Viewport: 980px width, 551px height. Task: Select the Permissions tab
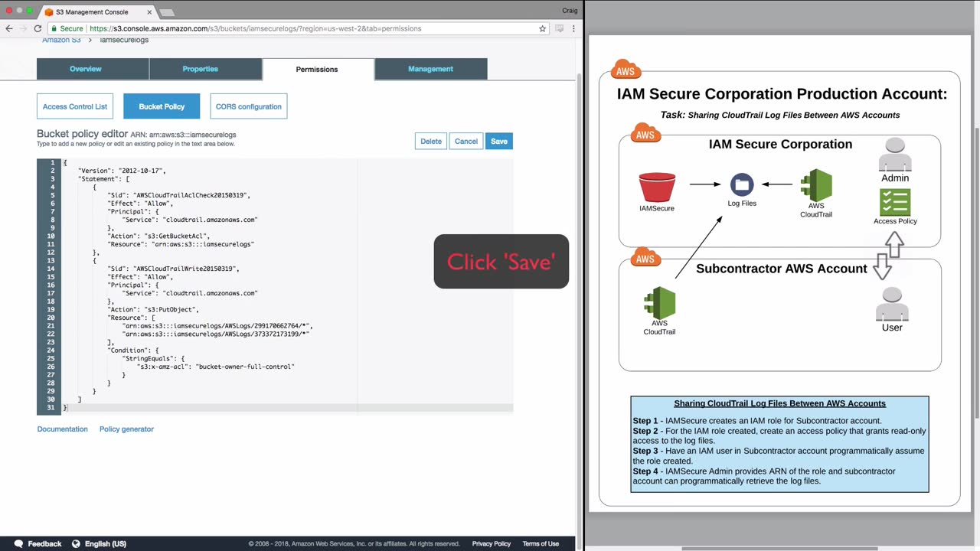pyautogui.click(x=317, y=70)
